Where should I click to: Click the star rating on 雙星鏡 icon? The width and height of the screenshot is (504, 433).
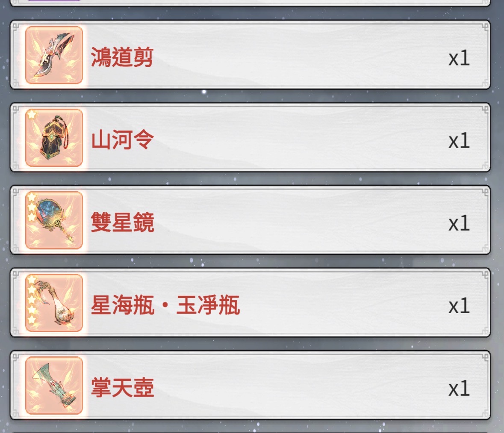(32, 207)
